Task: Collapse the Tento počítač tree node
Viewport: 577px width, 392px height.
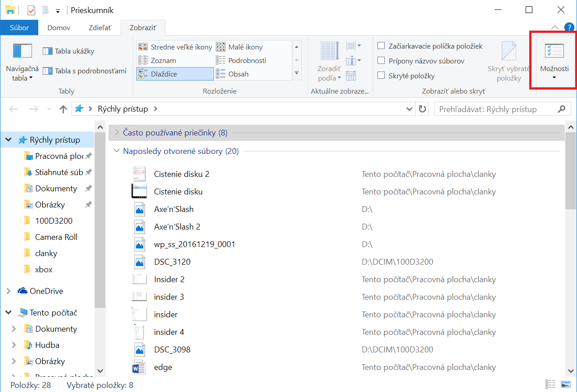Action: coord(8,313)
